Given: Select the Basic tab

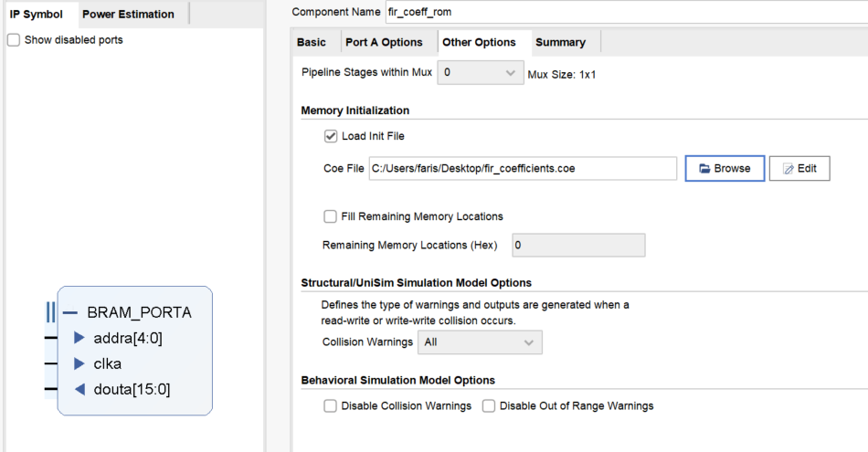Looking at the screenshot, I should pos(311,43).
